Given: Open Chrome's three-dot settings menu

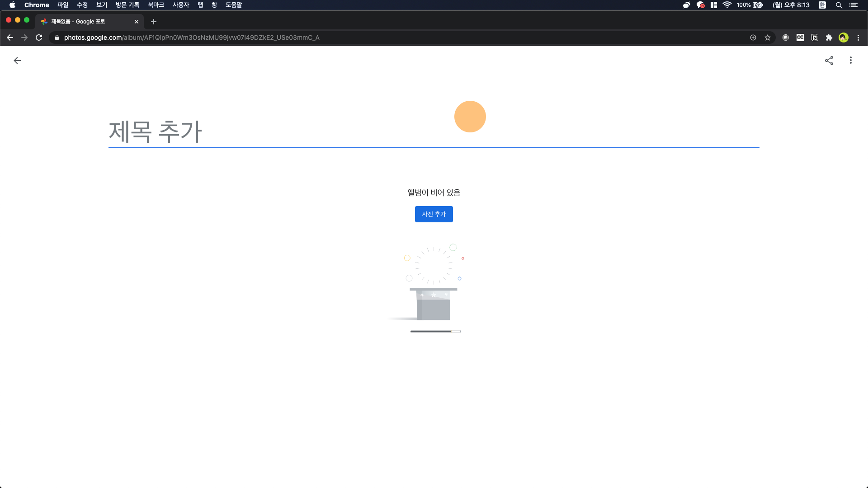Looking at the screenshot, I should (x=858, y=38).
